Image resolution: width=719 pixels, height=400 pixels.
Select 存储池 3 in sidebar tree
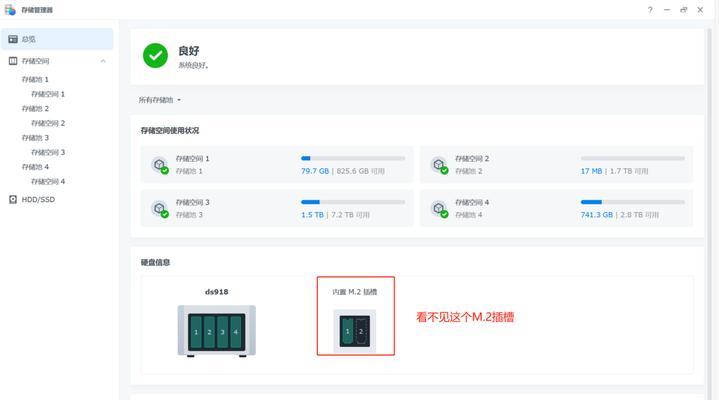tap(35, 138)
